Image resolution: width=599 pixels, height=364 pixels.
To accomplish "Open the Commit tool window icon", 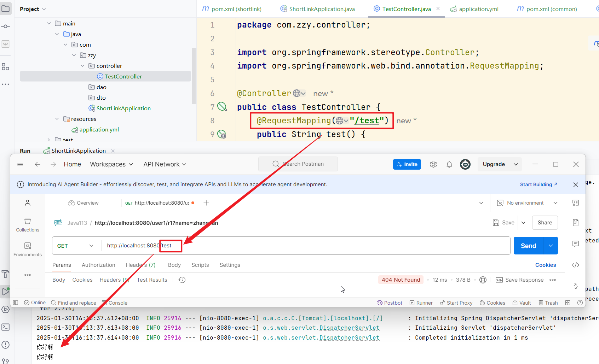I will pos(6,27).
